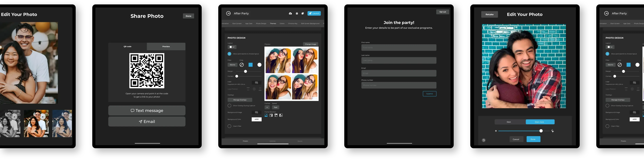Image resolution: width=644 pixels, height=159 pixels.
Task: Select the blue highlighted first Frame Rotation icon
Action: point(266,115)
